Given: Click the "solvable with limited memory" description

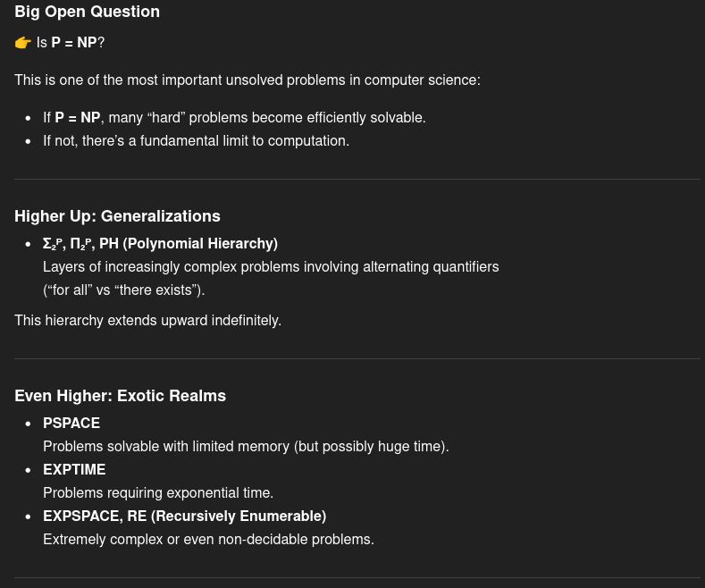Looking at the screenshot, I should 246,447.
